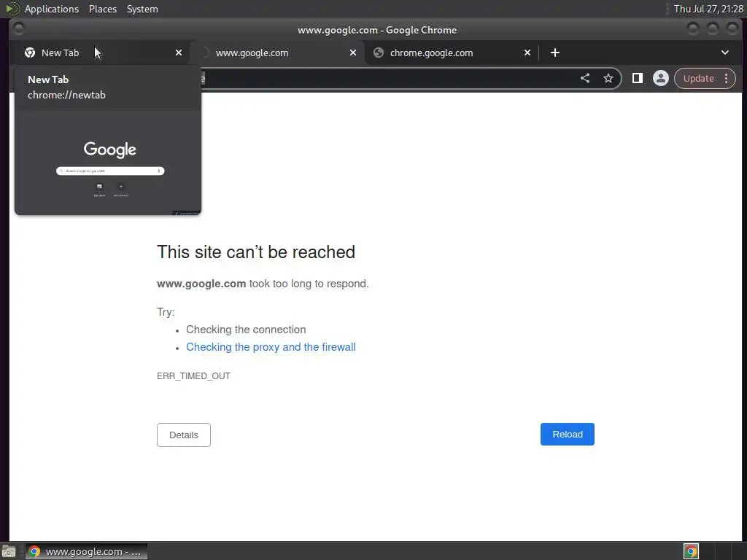
Task: Open the System menu
Action: [142, 9]
